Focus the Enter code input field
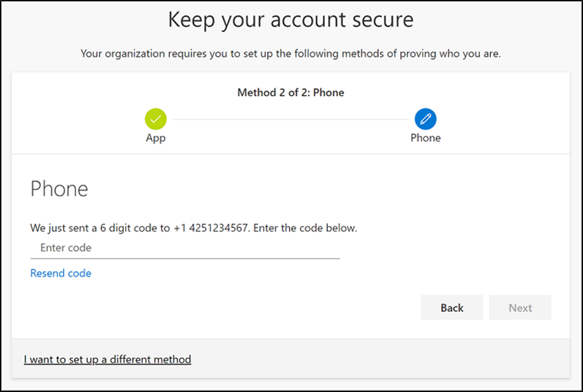583x392 pixels. [x=185, y=248]
